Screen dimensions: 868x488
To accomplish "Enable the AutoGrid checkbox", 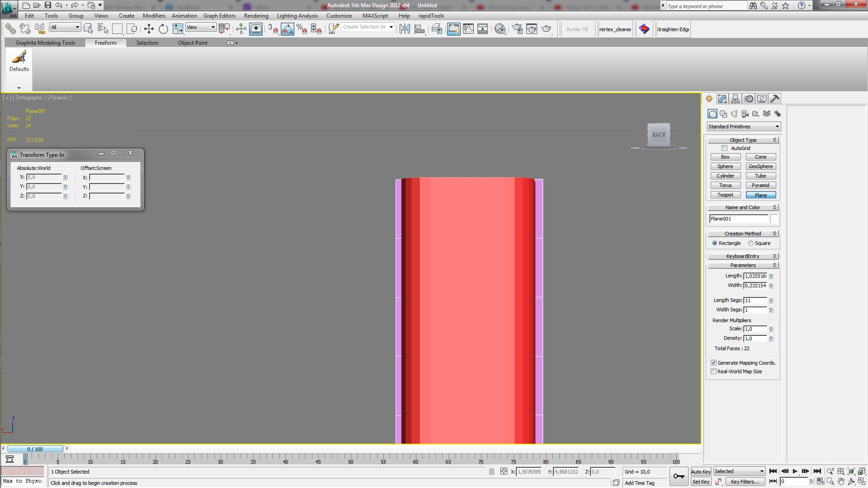I will click(x=725, y=148).
